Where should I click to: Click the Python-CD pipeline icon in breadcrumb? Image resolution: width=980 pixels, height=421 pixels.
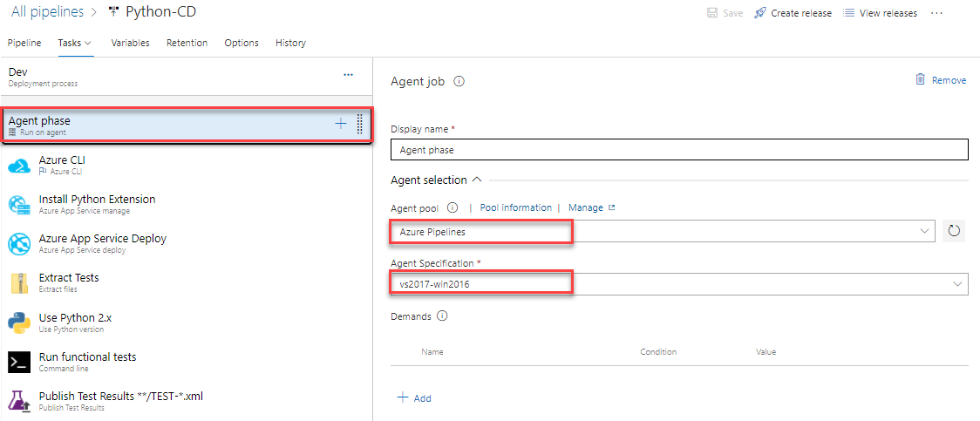point(113,11)
